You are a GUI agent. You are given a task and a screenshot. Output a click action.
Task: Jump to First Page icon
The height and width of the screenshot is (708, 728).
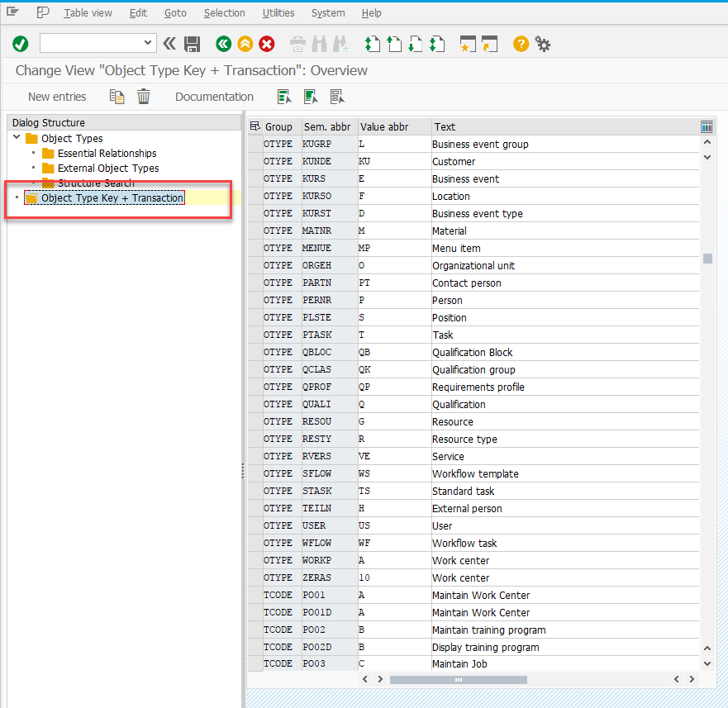(x=373, y=44)
